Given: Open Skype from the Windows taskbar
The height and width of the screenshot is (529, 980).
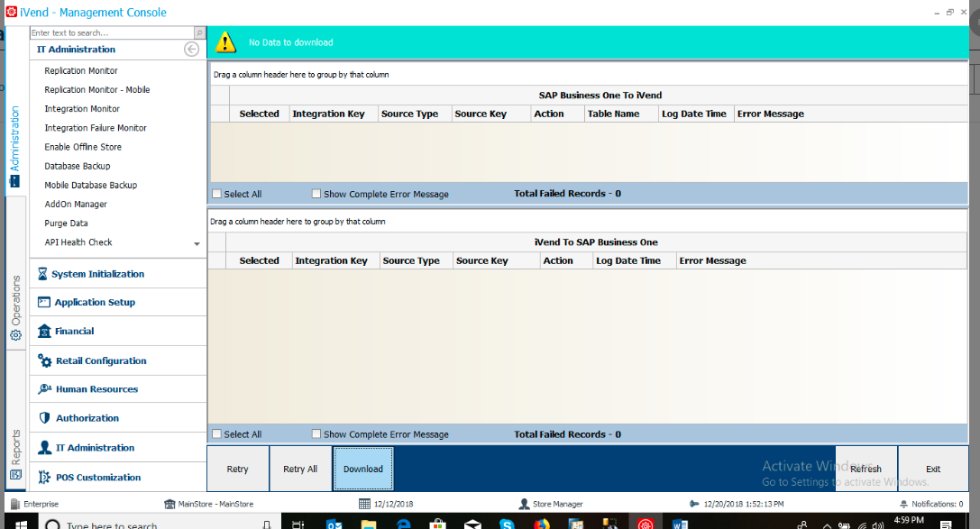Looking at the screenshot, I should click(x=507, y=524).
